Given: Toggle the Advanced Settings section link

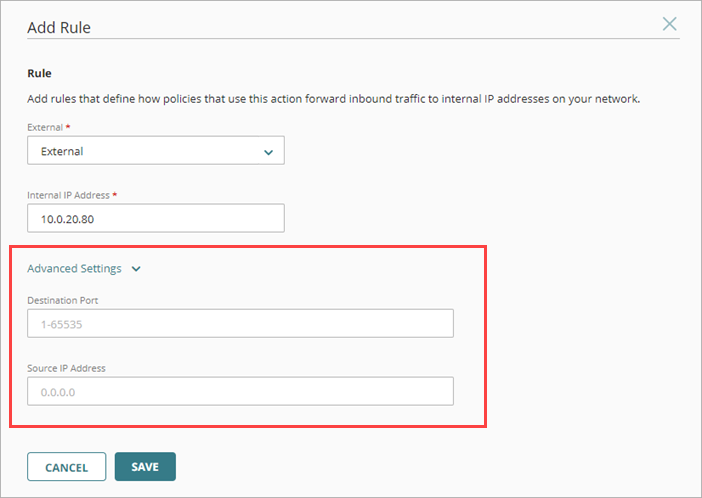Looking at the screenshot, I should coord(75,269).
